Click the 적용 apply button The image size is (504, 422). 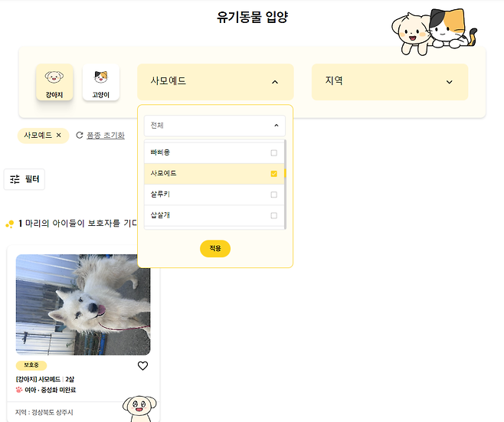point(215,248)
